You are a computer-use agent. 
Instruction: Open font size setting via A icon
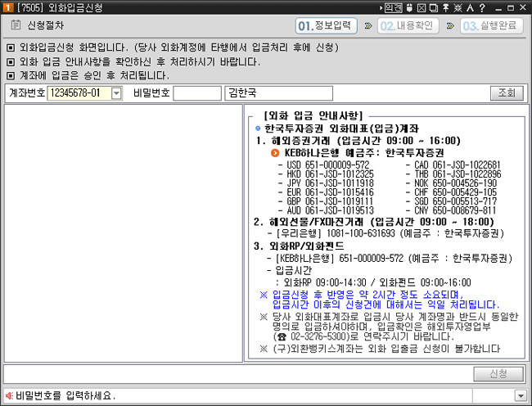(470, 7)
